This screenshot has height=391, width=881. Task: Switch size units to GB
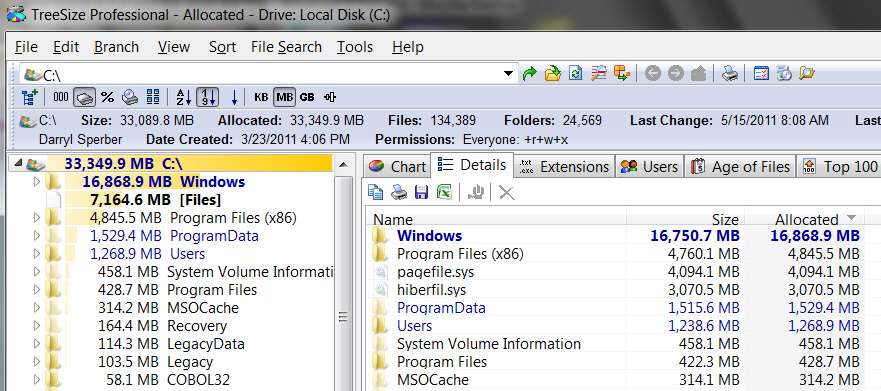307,97
